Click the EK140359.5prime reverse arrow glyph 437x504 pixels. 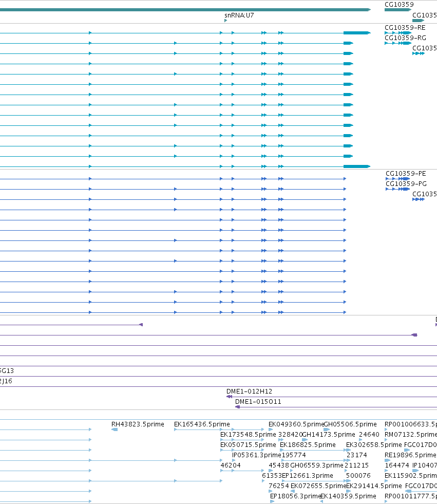321,501
